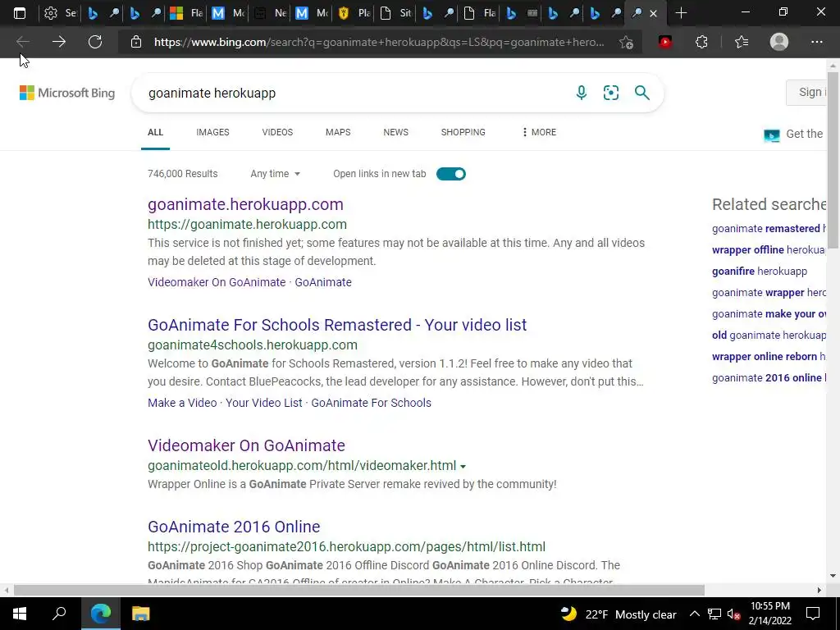
Task: Open wrapper online reborn related search
Action: pos(769,356)
